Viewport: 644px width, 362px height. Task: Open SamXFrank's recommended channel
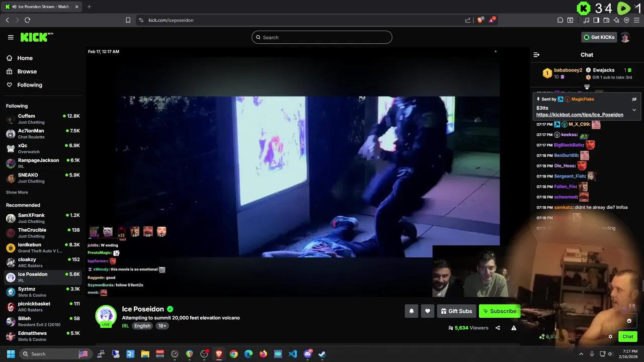(x=43, y=218)
